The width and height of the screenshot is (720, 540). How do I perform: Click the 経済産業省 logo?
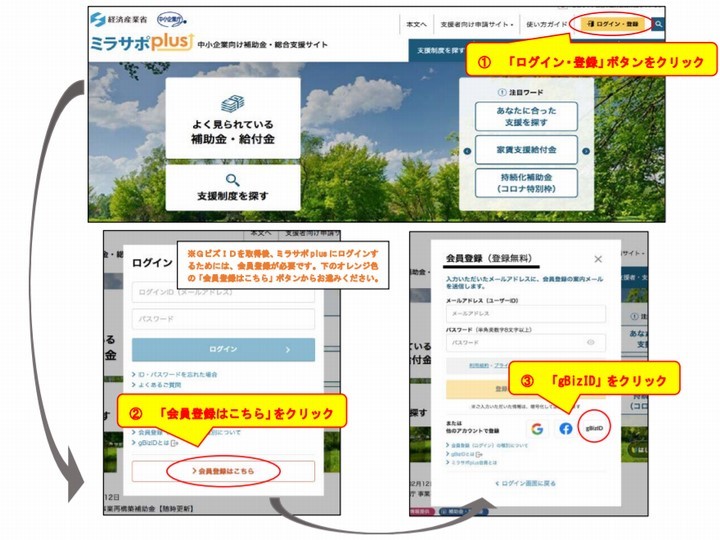click(x=118, y=19)
